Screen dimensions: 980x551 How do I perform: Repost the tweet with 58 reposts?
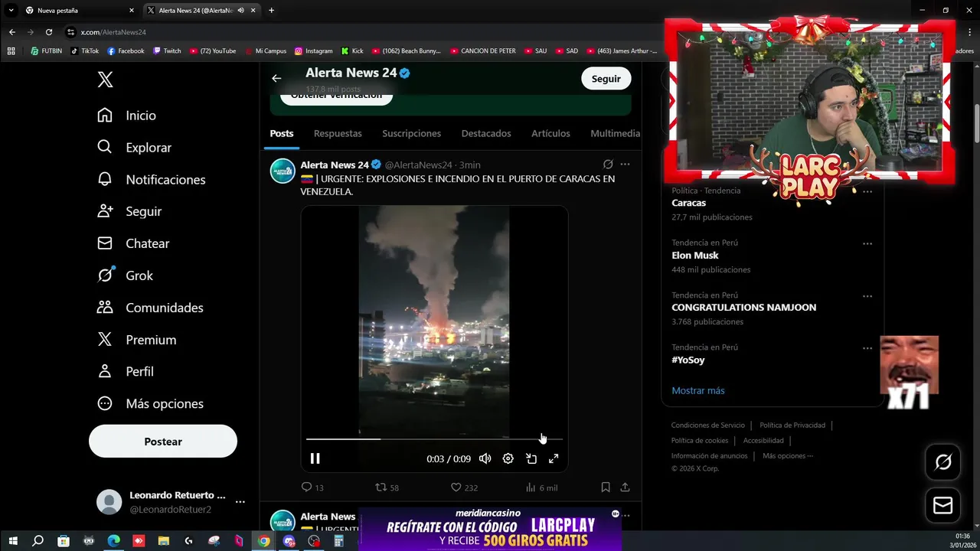click(387, 487)
